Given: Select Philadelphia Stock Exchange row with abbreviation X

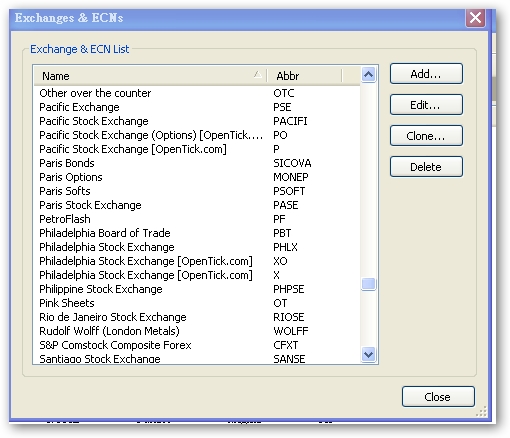Looking at the screenshot, I should coord(197,275).
